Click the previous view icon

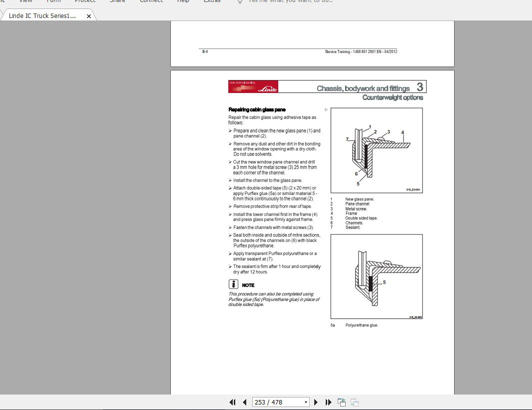(x=342, y=402)
